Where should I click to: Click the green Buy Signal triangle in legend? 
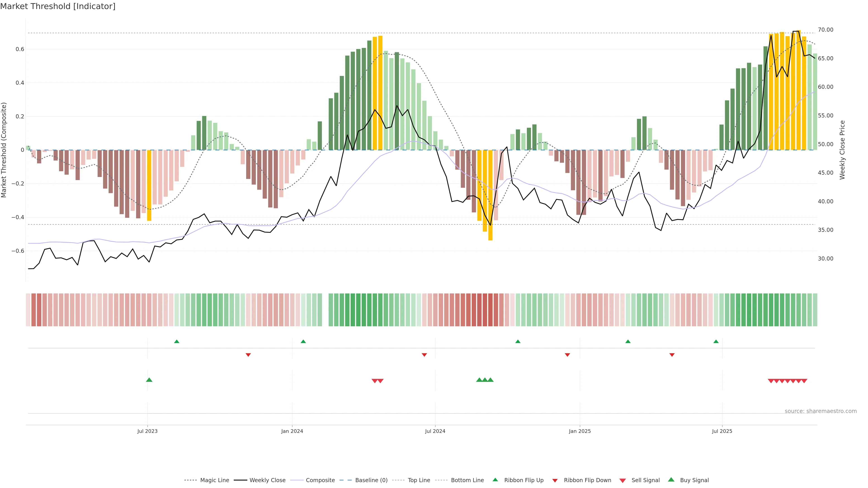[x=671, y=480]
